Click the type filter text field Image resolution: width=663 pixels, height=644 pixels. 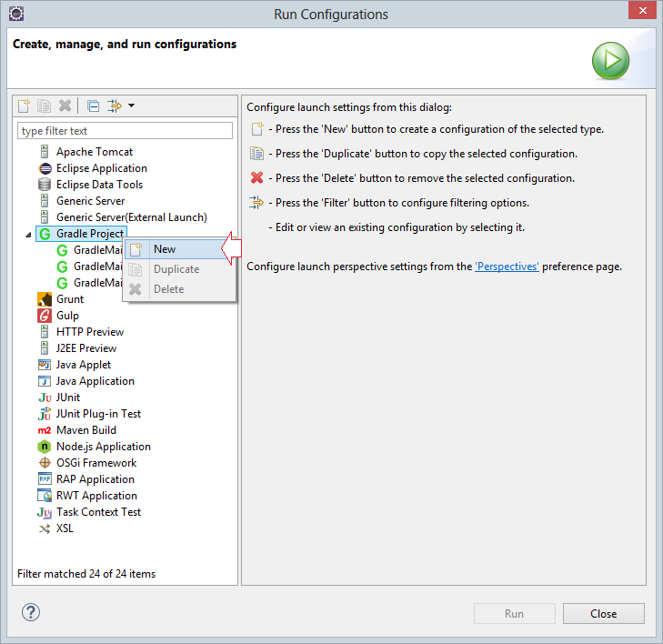pyautogui.click(x=125, y=131)
